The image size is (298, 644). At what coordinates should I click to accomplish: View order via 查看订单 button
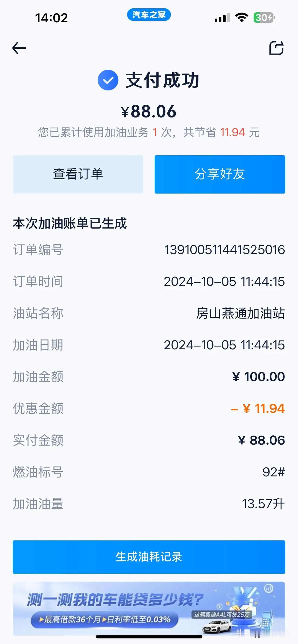point(78,174)
